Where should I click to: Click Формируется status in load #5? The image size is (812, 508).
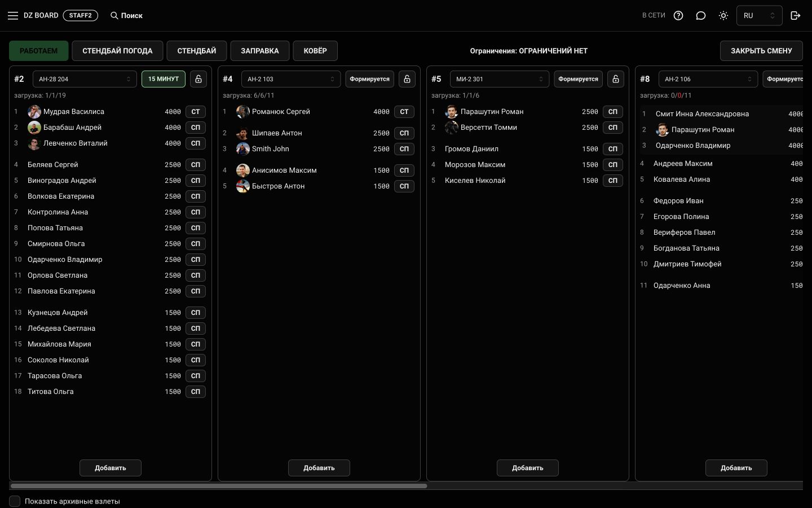pos(578,79)
